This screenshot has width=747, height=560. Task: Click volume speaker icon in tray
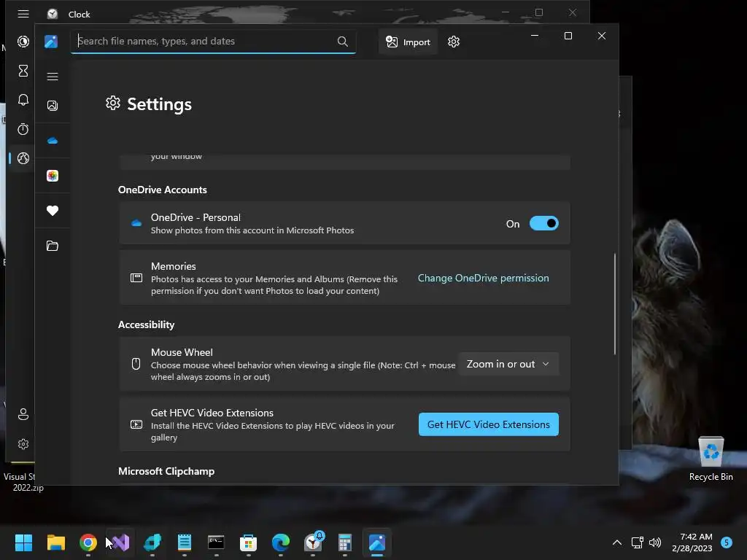(655, 542)
